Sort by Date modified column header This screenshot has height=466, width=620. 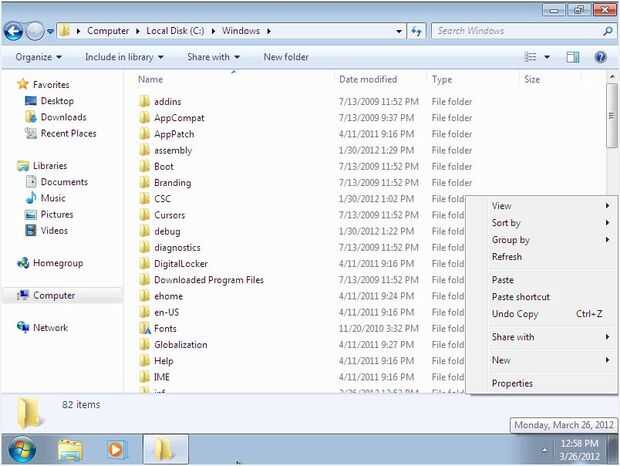(x=368, y=79)
